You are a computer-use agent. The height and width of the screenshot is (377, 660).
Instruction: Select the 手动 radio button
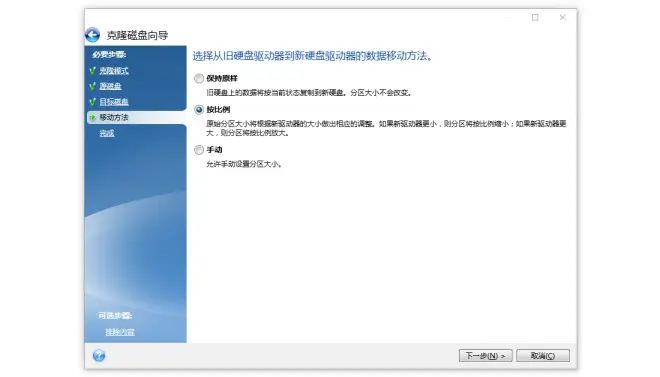coord(199,150)
